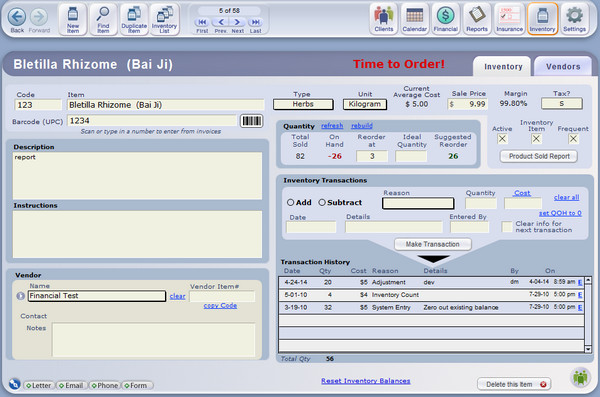Screen dimensions: 600x397
Task: Jump to the First record
Action: point(202,22)
